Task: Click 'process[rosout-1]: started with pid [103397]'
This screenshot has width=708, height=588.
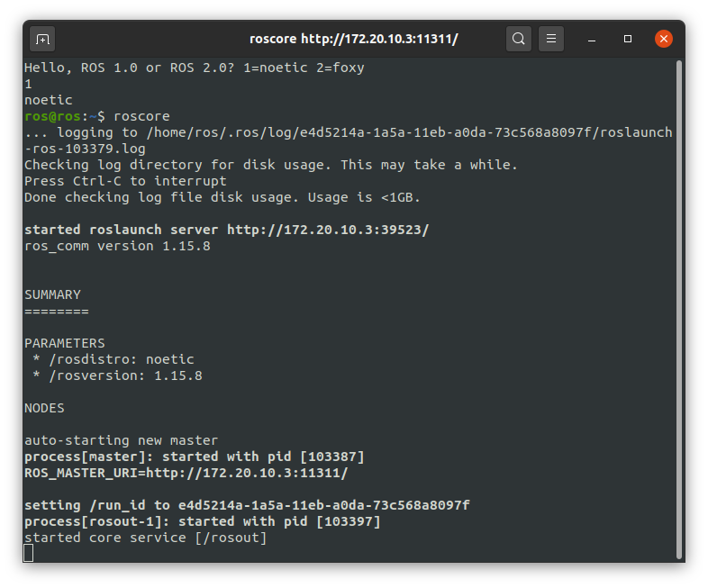Action: click(203, 521)
